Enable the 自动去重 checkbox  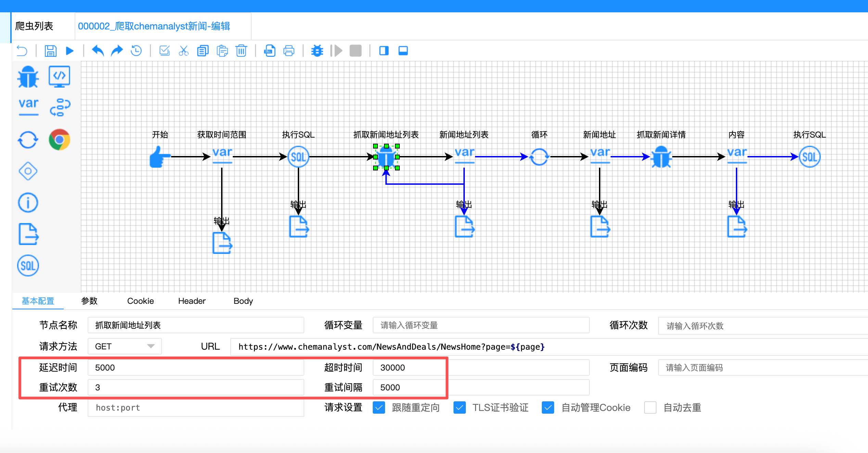pyautogui.click(x=650, y=407)
